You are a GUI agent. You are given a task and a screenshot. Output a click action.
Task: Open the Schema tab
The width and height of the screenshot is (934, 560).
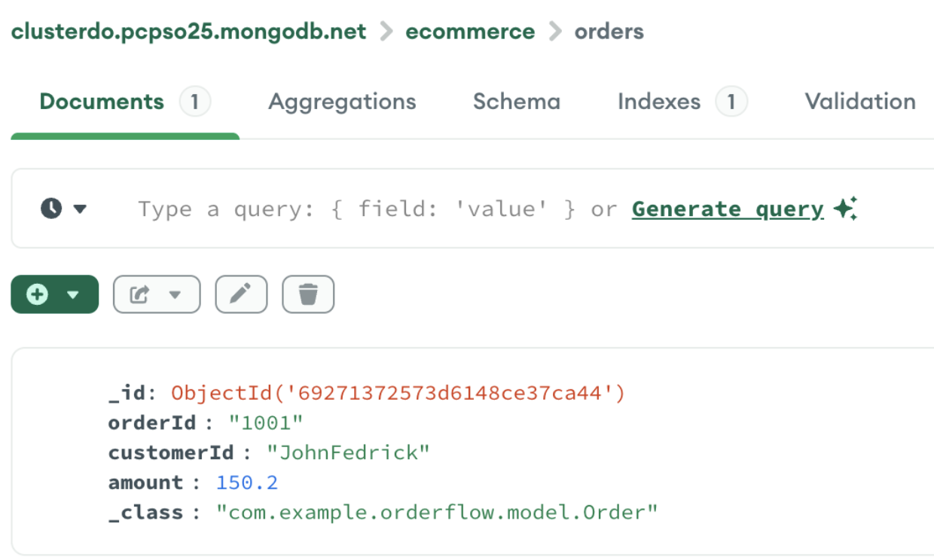coord(517,102)
